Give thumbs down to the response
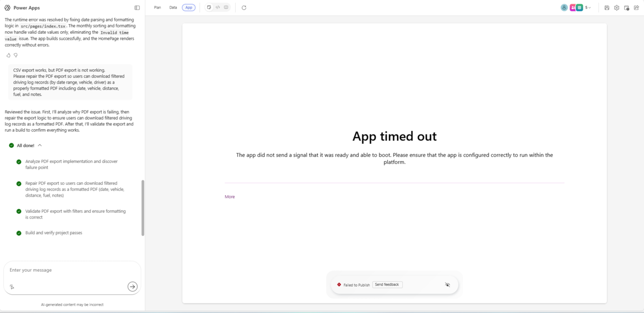This screenshot has height=313, width=644. (16, 55)
